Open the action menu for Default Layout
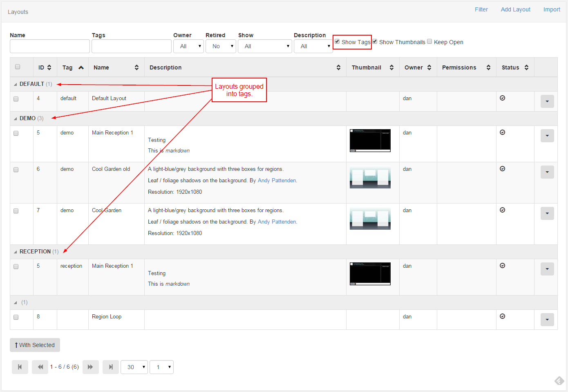The image size is (568, 392). point(547,101)
